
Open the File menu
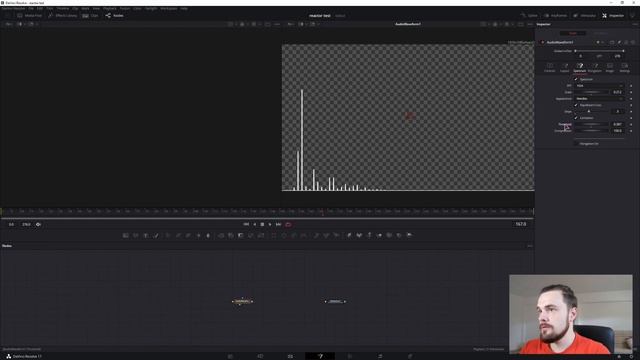coord(31,8)
